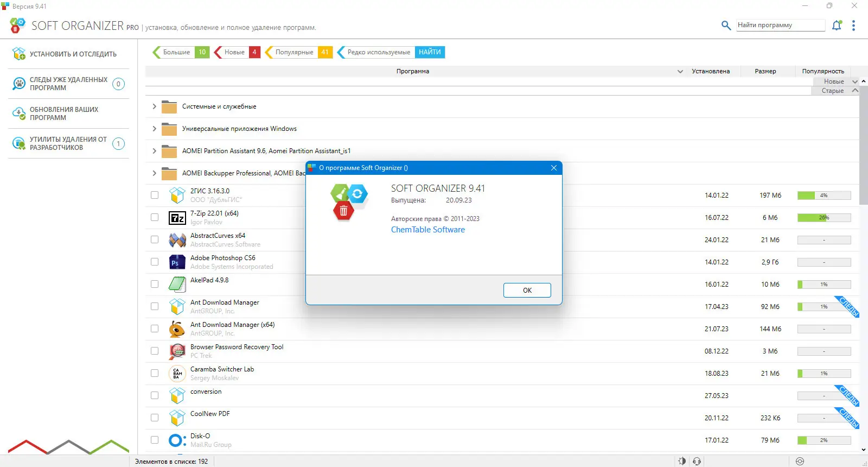868x467 pixels.
Task: Click the НАЙТИ button
Action: [x=430, y=52]
